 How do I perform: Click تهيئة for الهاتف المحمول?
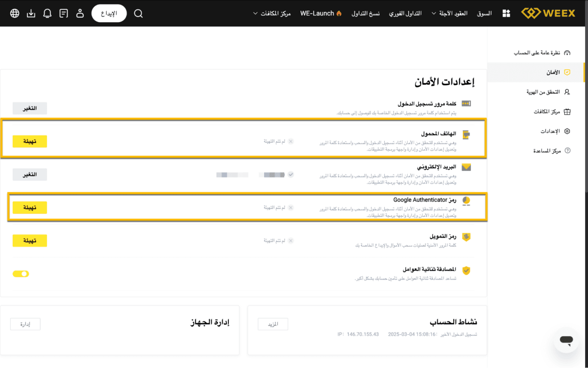[29, 141]
